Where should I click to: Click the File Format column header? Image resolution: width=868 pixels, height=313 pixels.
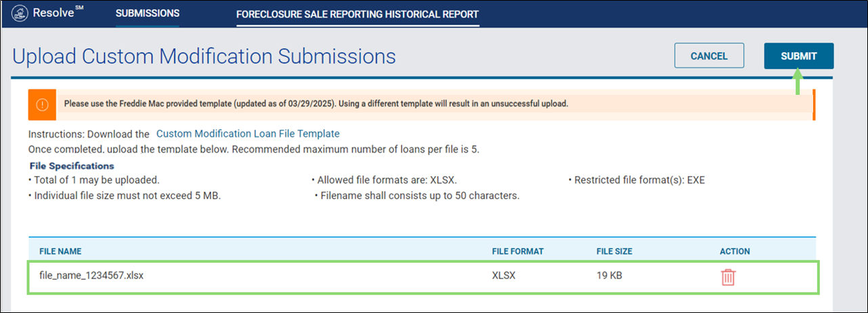tap(517, 251)
